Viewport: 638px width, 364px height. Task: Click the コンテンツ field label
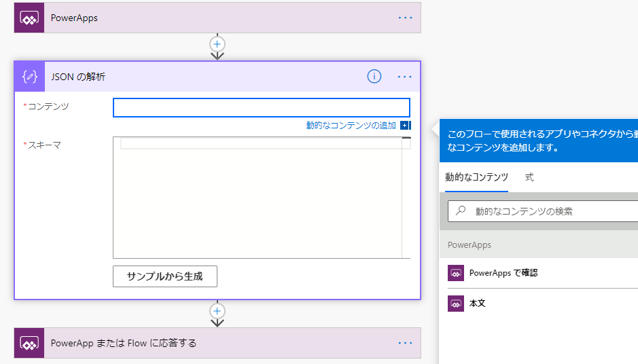[48, 107]
